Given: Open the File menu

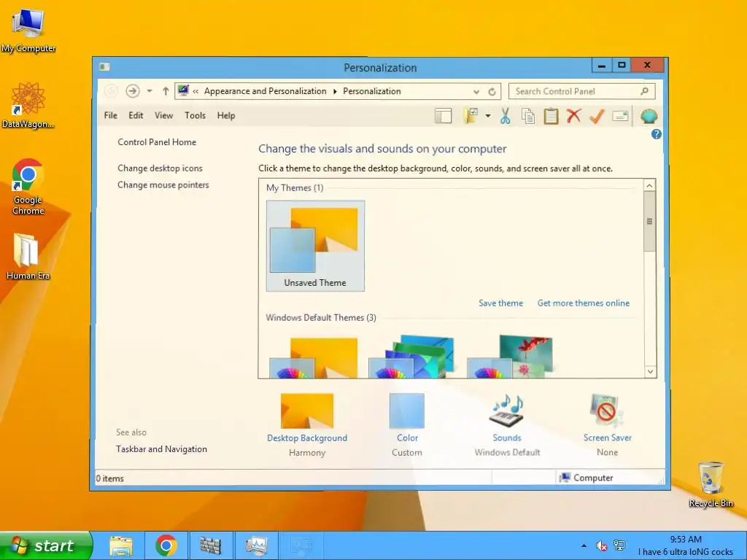Looking at the screenshot, I should click(111, 115).
